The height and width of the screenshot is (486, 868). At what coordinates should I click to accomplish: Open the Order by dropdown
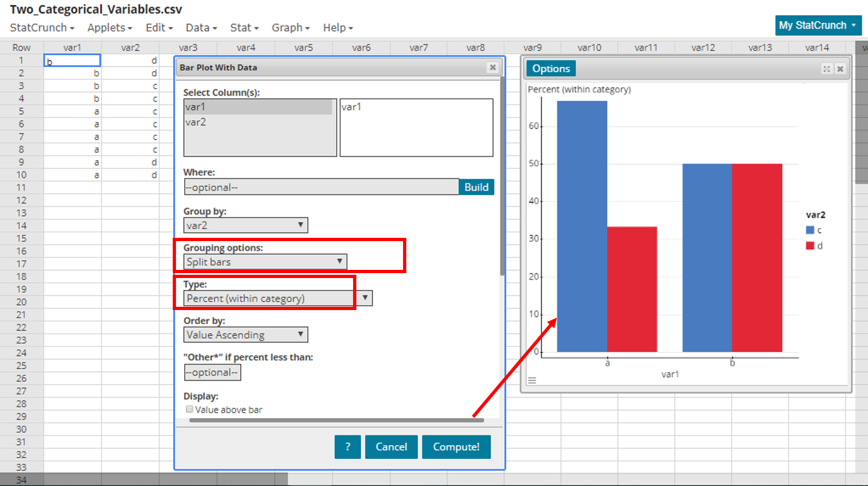[x=246, y=334]
